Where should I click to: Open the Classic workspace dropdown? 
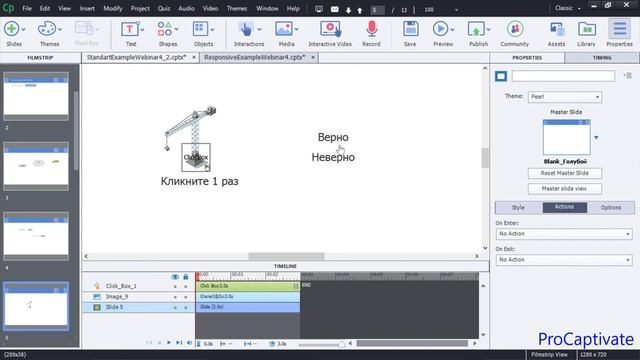pos(568,8)
